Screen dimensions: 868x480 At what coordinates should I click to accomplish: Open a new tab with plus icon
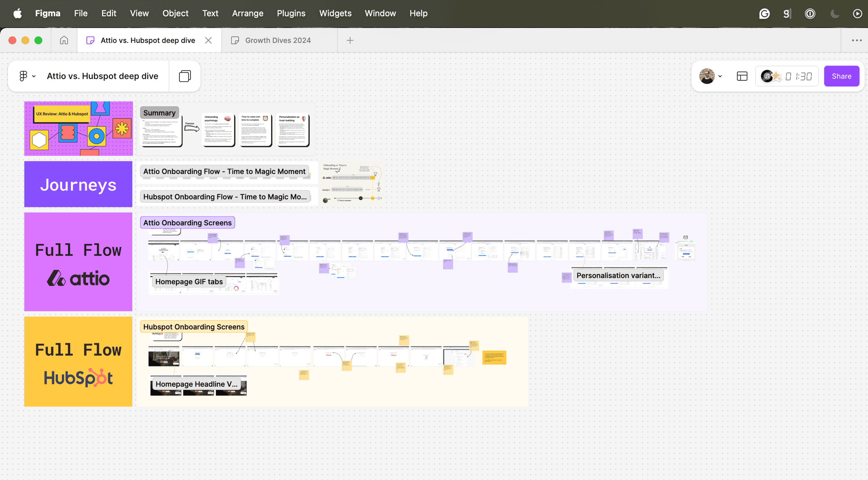point(350,40)
